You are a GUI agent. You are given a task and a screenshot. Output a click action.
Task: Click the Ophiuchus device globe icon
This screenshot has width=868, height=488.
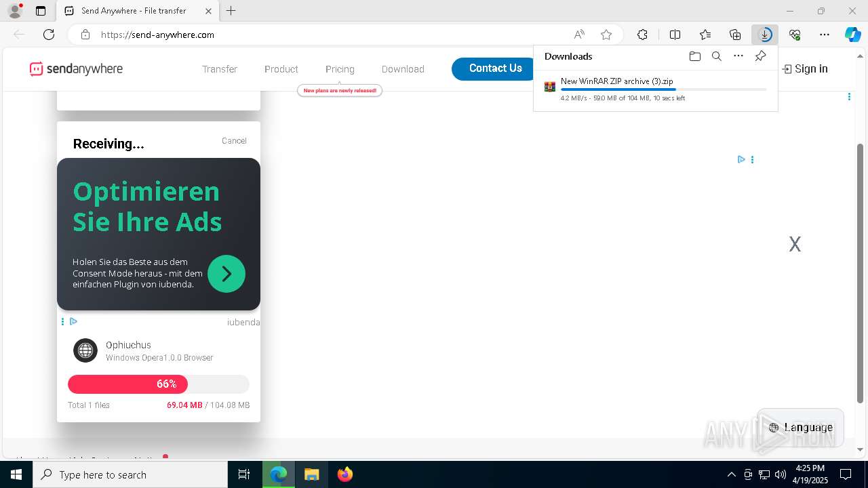[85, 350]
